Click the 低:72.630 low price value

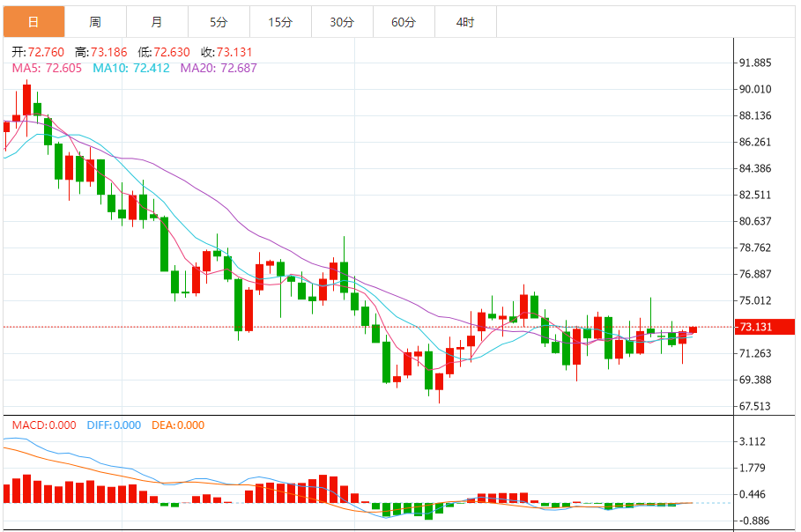coord(164,52)
